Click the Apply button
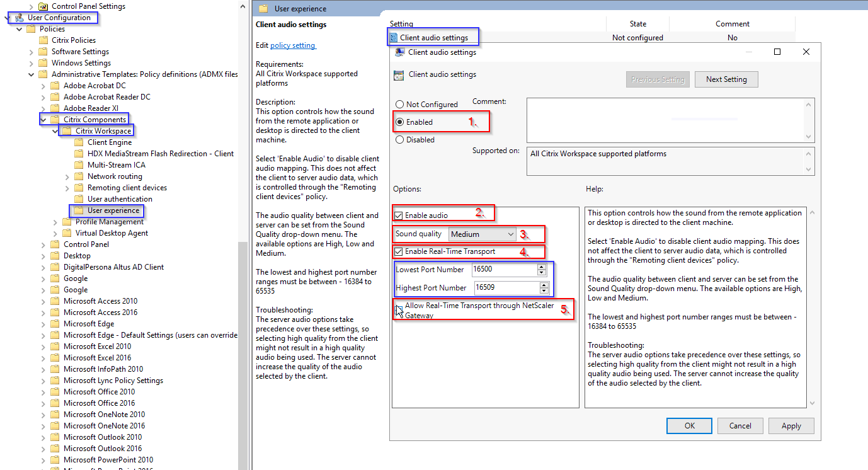868x470 pixels. (791, 426)
